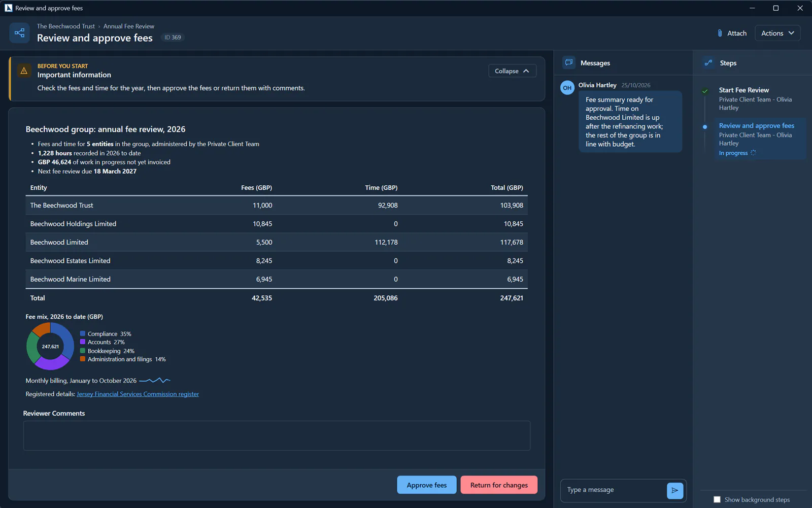Send the message with the arrow icon

coord(674,490)
